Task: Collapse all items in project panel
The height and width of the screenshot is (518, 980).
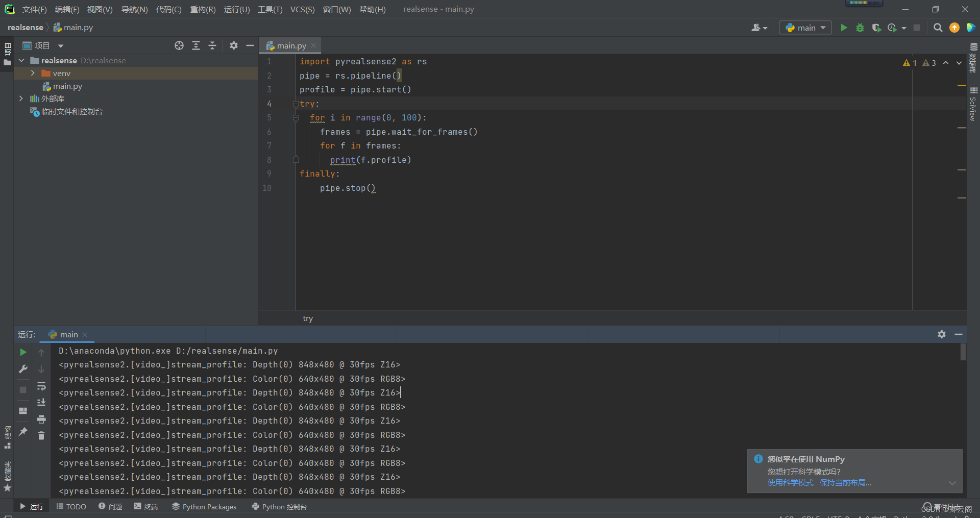Action: tap(212, 45)
